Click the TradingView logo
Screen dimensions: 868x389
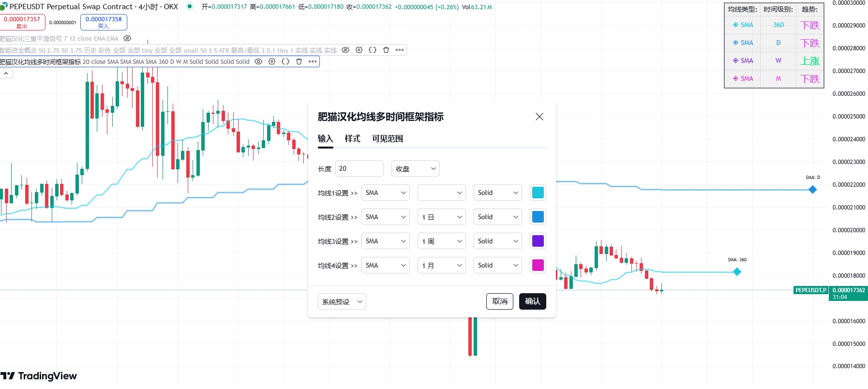39,376
